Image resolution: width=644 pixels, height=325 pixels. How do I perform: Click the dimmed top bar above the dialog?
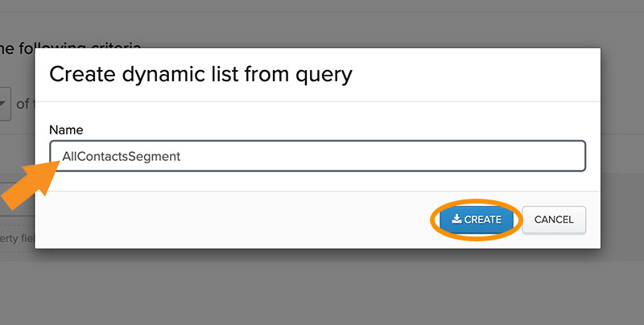pos(322,6)
